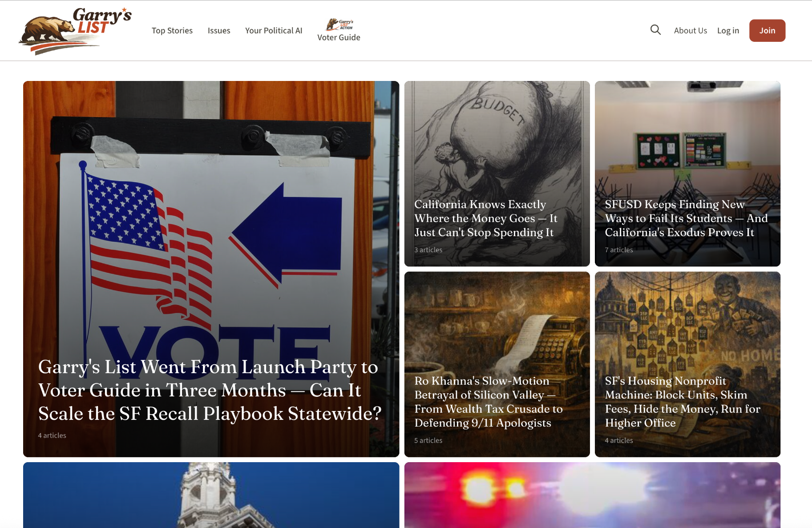Open the search magnifier icon
Viewport: 812px width, 528px height.
[x=655, y=30]
